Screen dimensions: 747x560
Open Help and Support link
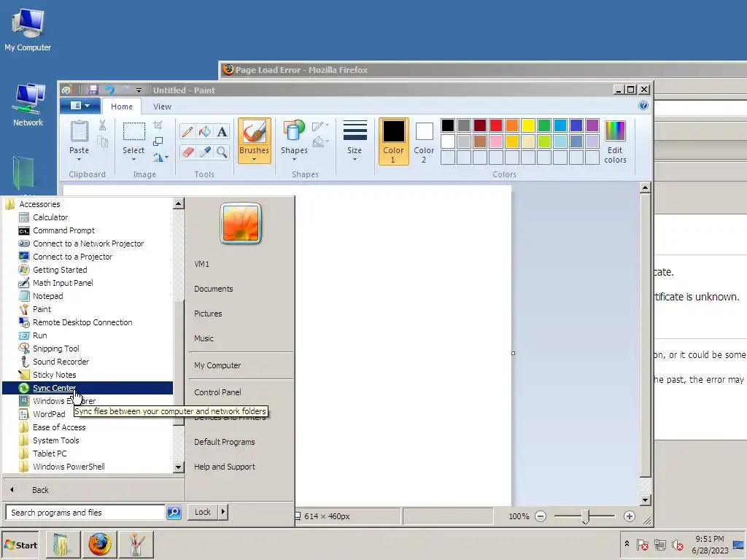225,467
